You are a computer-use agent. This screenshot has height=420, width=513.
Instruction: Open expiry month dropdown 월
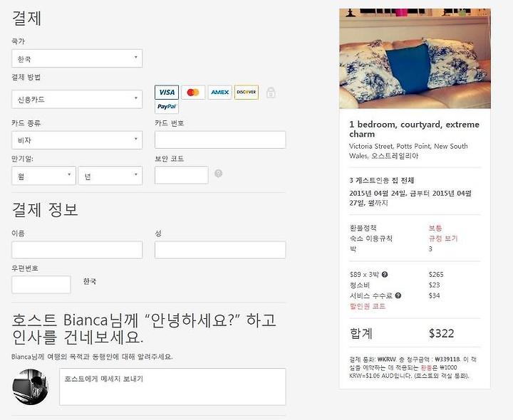pos(44,176)
